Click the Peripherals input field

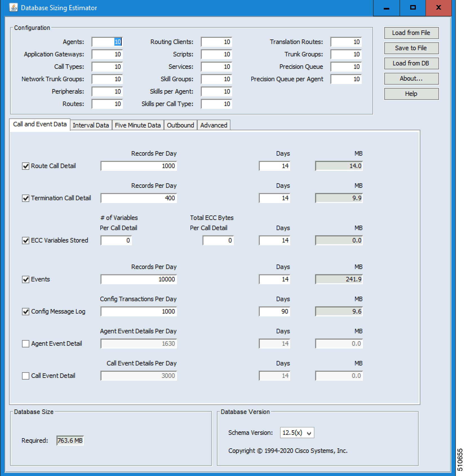pos(107,92)
